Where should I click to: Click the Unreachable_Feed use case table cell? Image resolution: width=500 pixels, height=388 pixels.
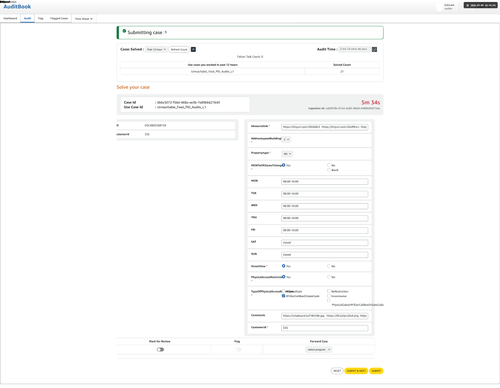pyautogui.click(x=212, y=71)
